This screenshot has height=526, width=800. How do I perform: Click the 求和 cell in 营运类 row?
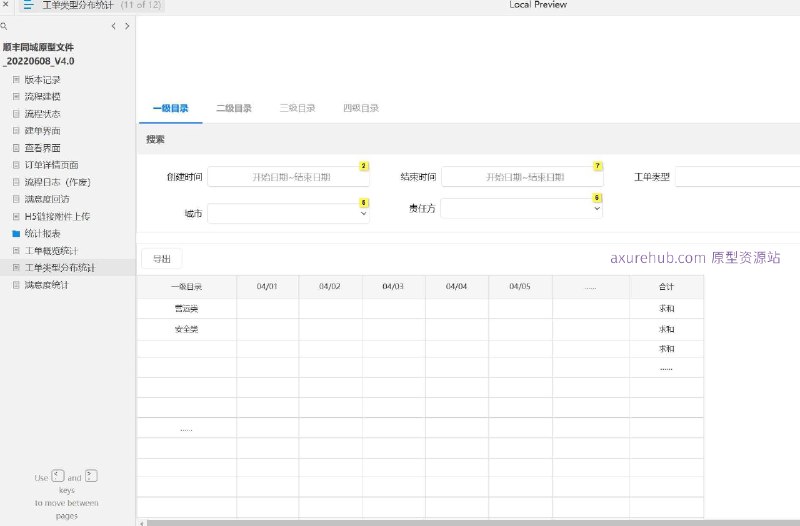click(666, 309)
